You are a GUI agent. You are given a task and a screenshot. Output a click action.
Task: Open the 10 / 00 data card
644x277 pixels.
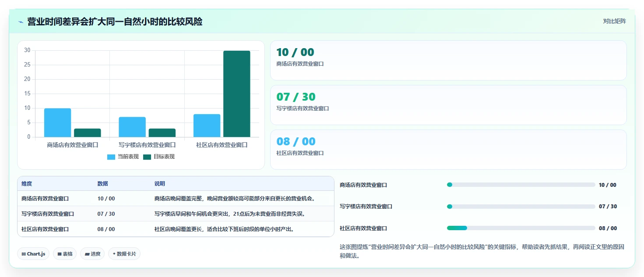[x=448, y=60]
